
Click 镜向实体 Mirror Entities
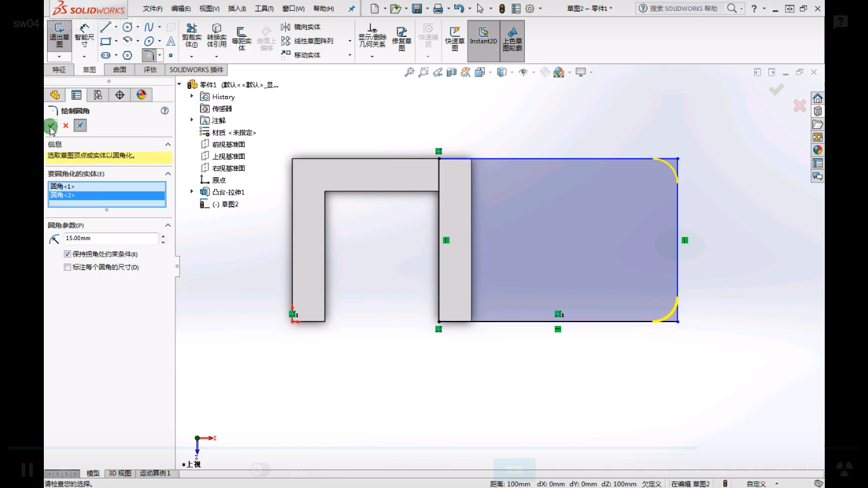point(301,27)
